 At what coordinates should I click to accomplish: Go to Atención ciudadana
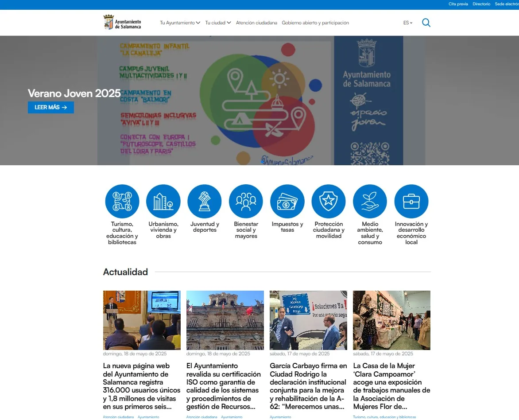256,23
